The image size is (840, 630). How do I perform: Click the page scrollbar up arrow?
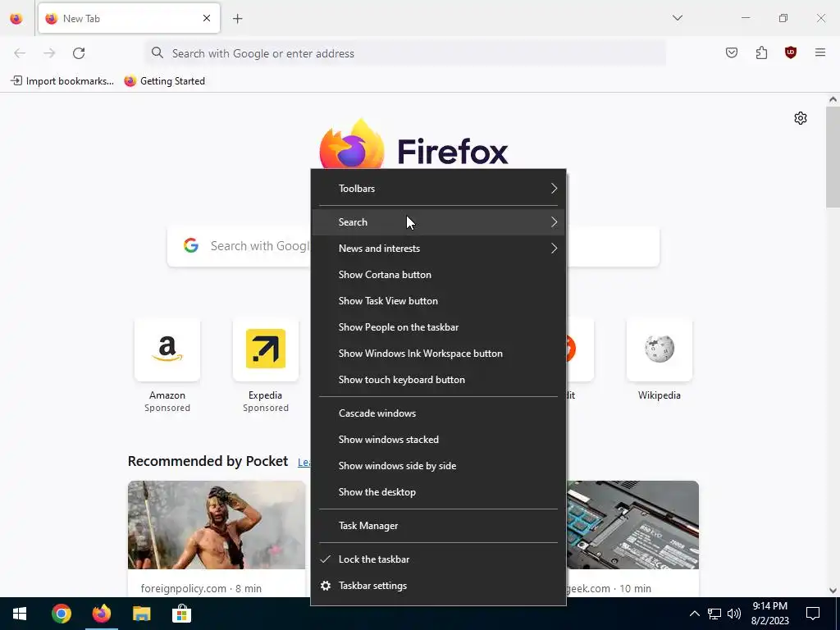[833, 99]
